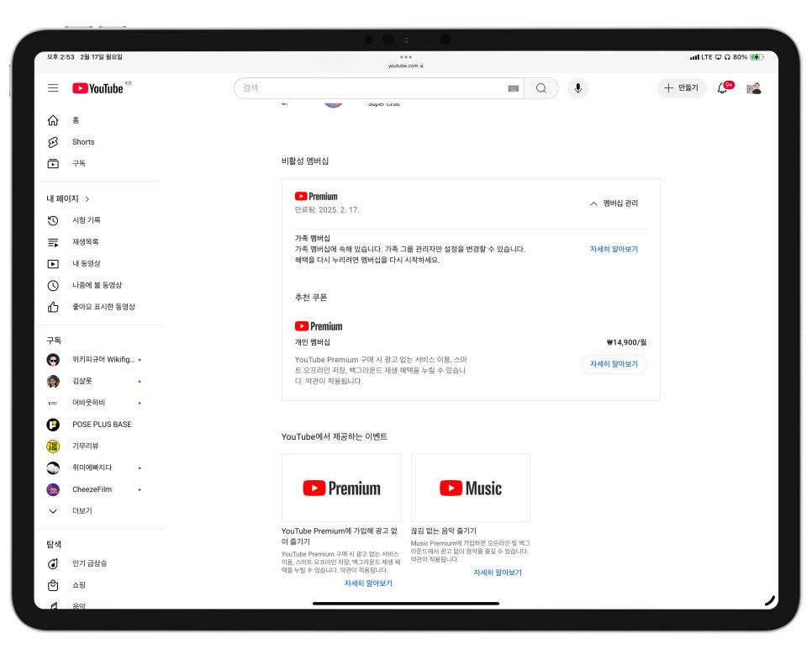Click the 내 동영상 play icon

click(53, 264)
